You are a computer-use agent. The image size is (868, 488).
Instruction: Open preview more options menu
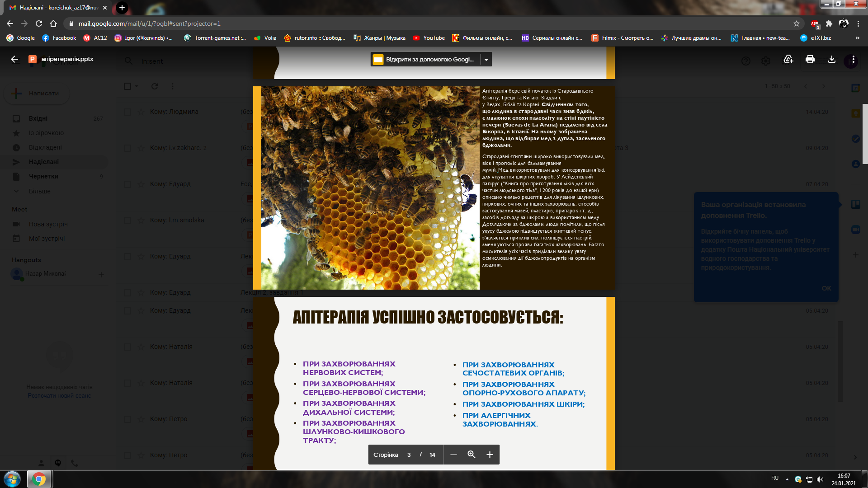(x=854, y=59)
